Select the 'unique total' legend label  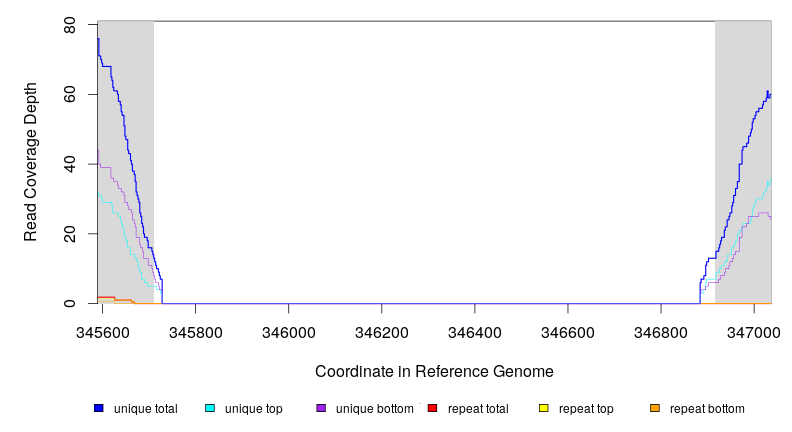[x=145, y=409]
